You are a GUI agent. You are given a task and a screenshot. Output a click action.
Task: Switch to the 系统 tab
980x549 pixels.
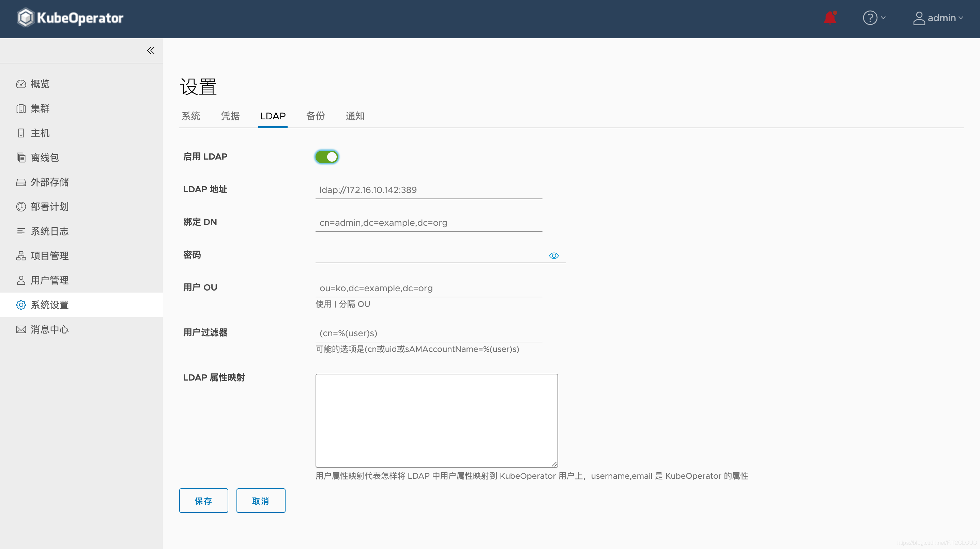click(x=190, y=116)
